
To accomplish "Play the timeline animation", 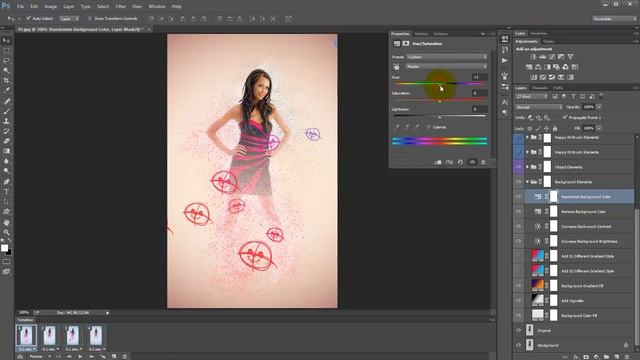I will (80, 356).
